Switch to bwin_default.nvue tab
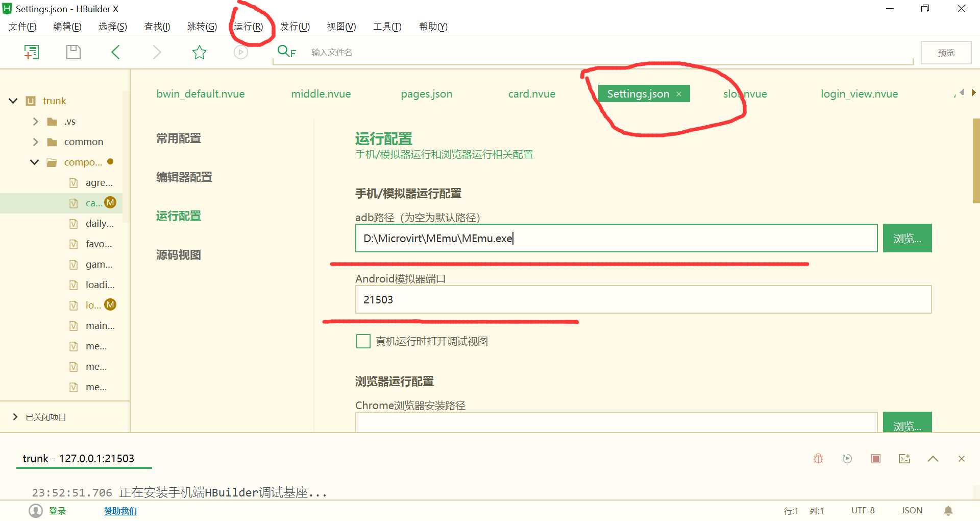This screenshot has width=980, height=521. pyautogui.click(x=201, y=94)
